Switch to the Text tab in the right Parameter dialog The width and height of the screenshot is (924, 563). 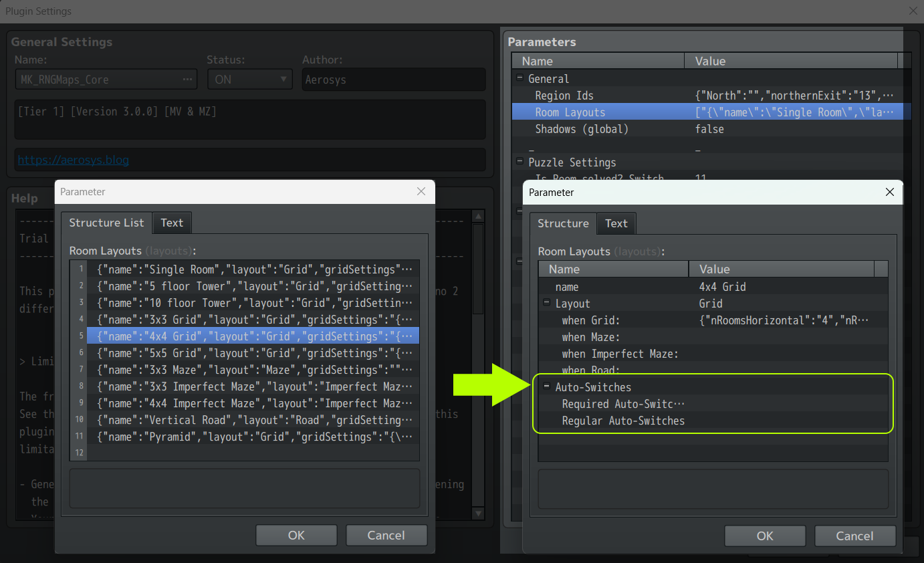coord(616,223)
